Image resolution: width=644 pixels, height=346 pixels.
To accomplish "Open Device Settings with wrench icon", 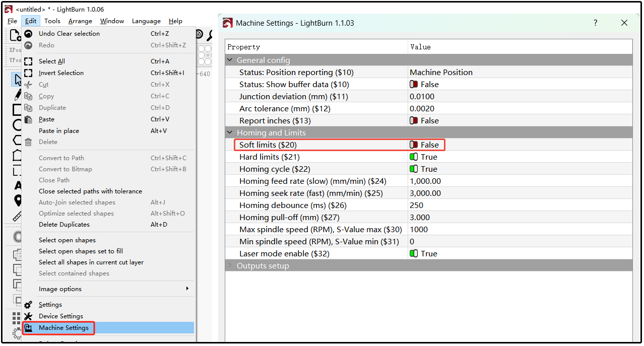I will (x=108, y=316).
